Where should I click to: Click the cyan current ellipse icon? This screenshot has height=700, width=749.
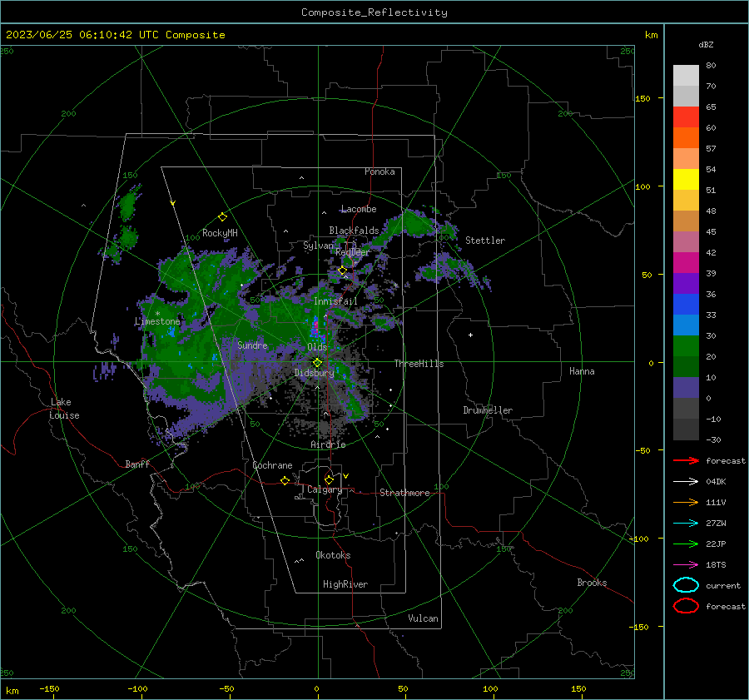[x=686, y=585]
